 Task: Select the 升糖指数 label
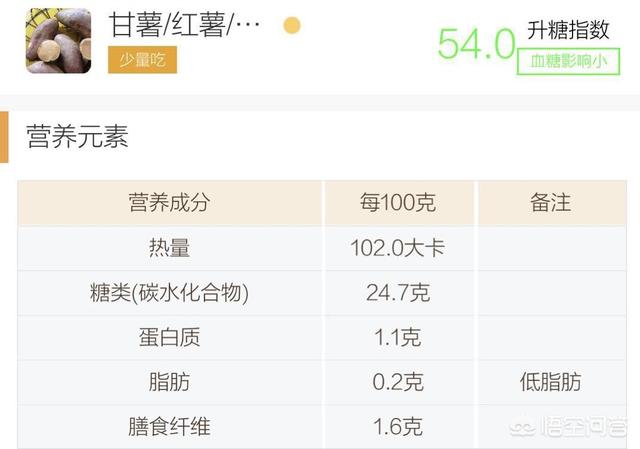(568, 29)
